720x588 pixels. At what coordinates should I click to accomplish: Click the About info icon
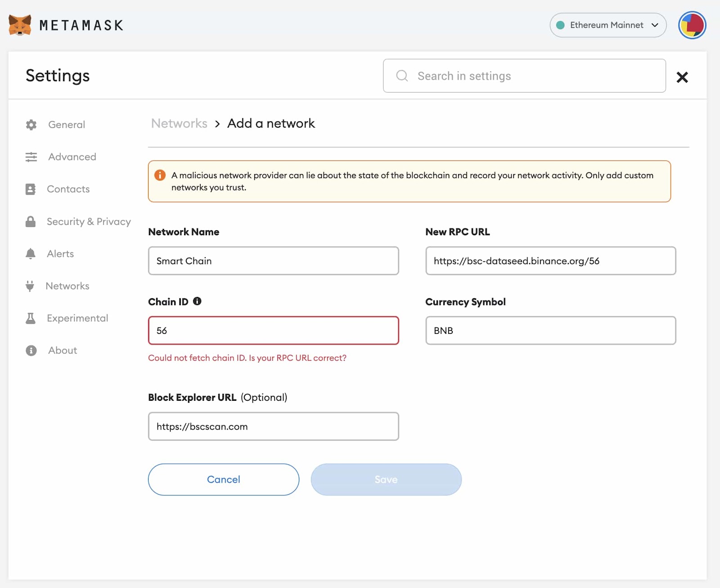[31, 350]
